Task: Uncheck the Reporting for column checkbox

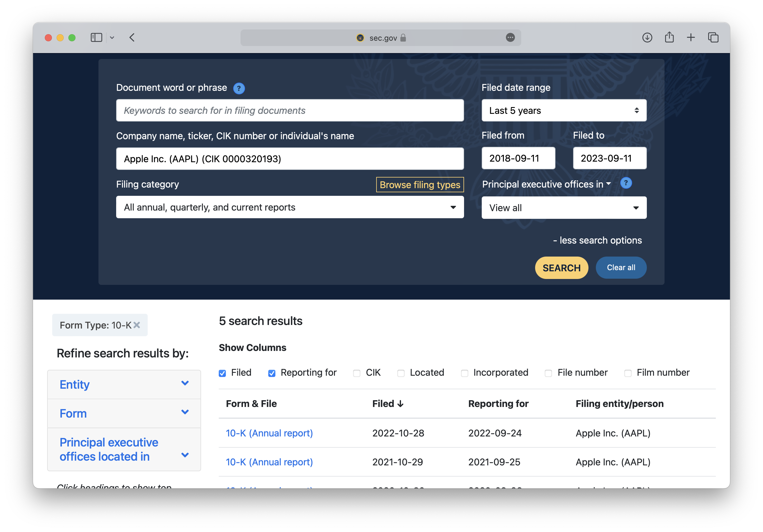Action: pyautogui.click(x=272, y=373)
